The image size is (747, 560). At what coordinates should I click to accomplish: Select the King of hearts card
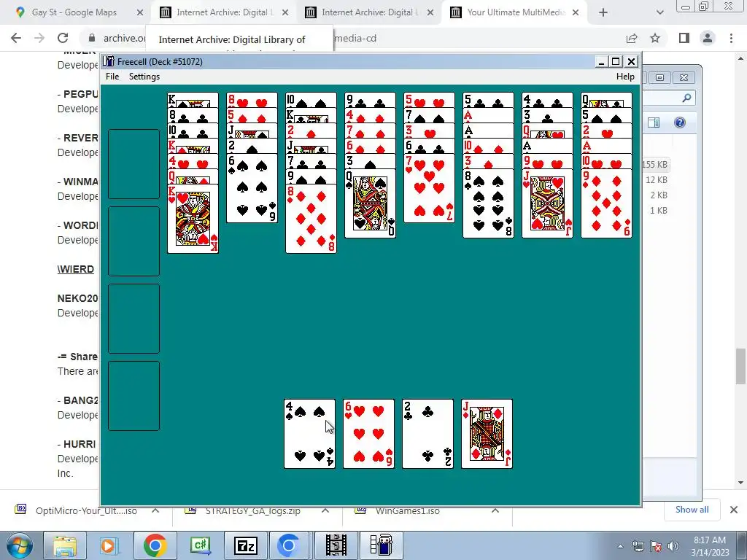tap(193, 219)
